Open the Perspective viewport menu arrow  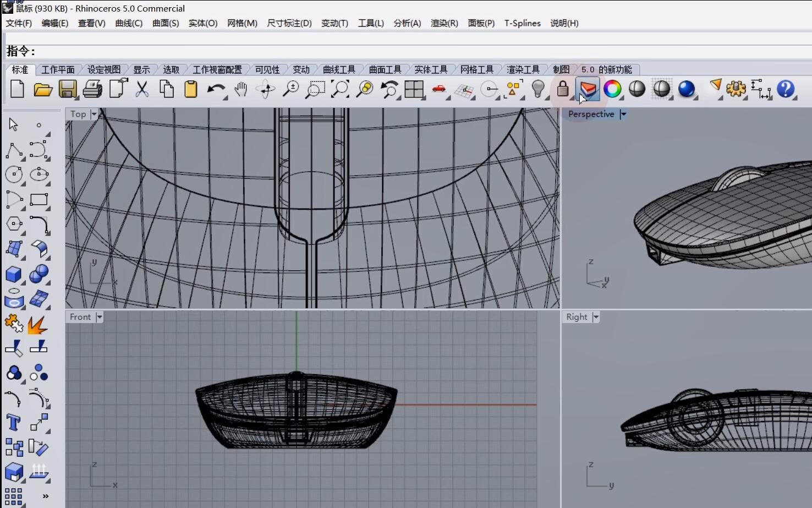click(x=623, y=114)
